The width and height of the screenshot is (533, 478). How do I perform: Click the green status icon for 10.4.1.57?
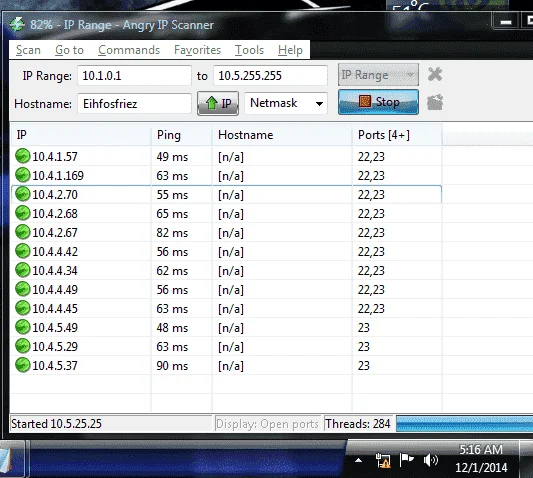coord(23,156)
